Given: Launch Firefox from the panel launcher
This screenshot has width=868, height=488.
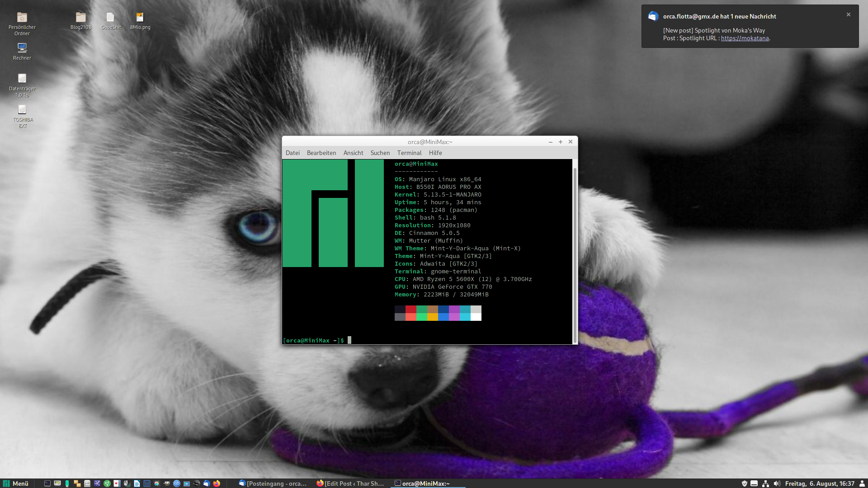Looking at the screenshot, I should pos(217,483).
